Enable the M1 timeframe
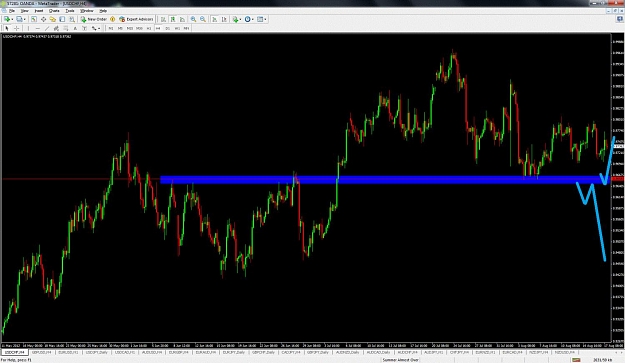The width and height of the screenshot is (625, 363). point(111,28)
